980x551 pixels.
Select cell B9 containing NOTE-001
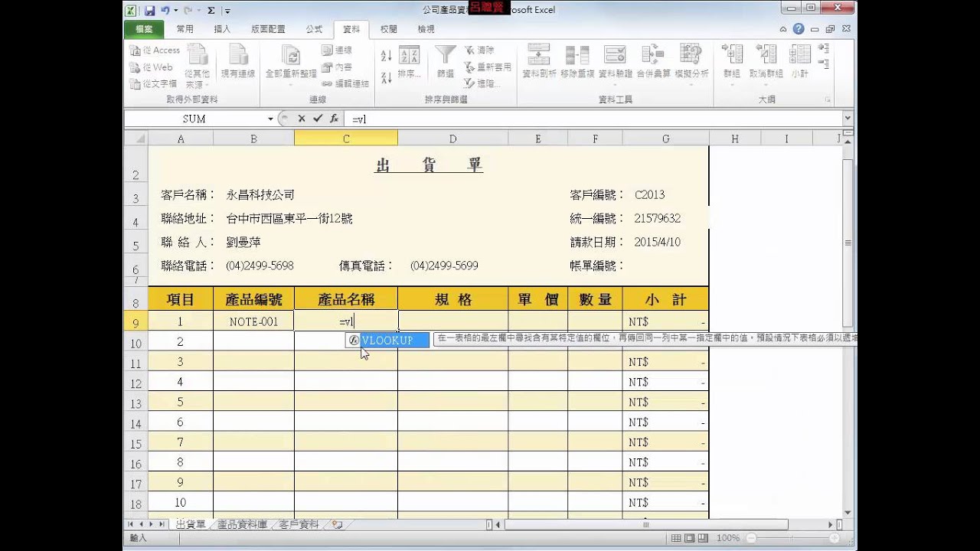coord(253,321)
